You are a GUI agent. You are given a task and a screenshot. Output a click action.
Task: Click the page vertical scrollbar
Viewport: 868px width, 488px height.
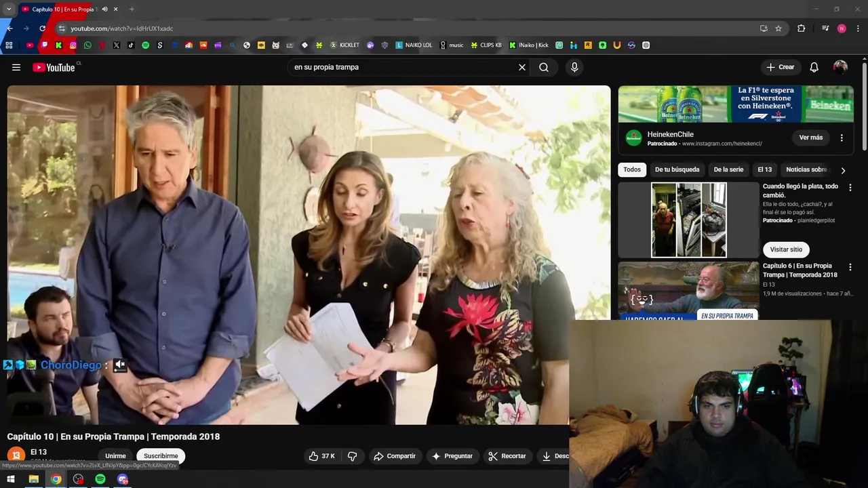click(865, 105)
